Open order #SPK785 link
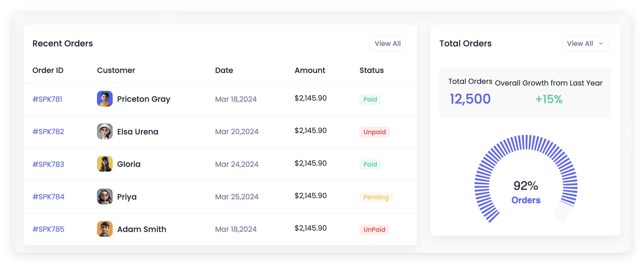 (x=48, y=229)
